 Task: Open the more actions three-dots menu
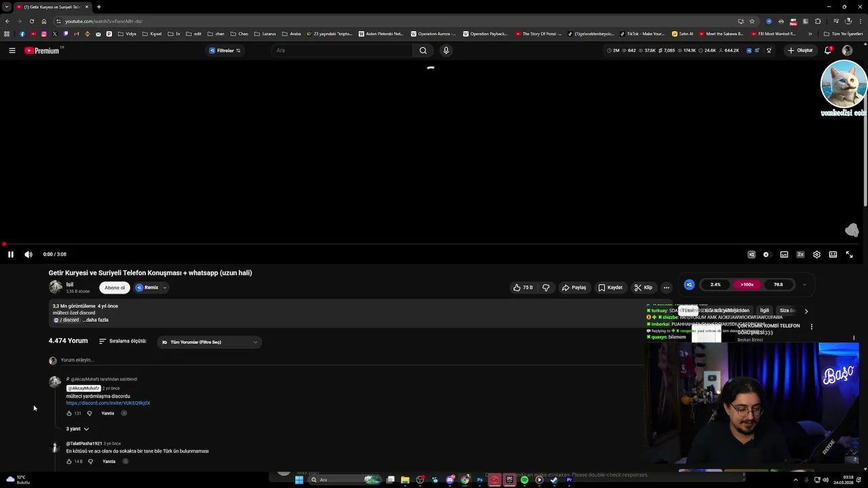point(666,287)
